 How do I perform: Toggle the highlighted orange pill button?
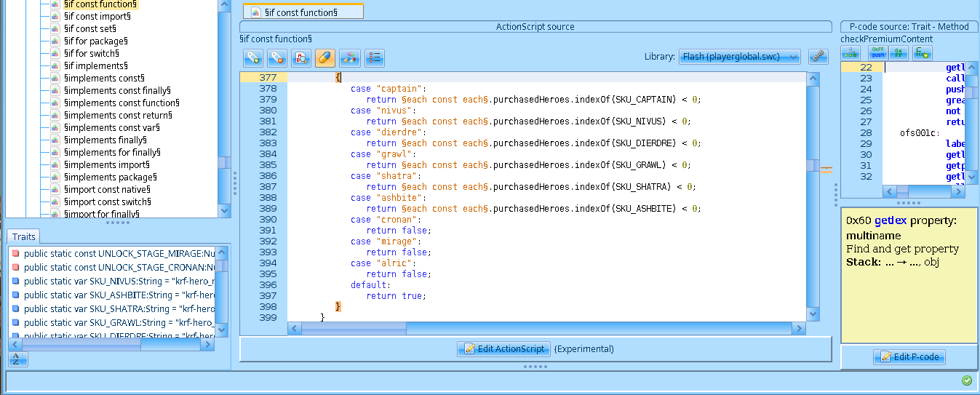325,57
